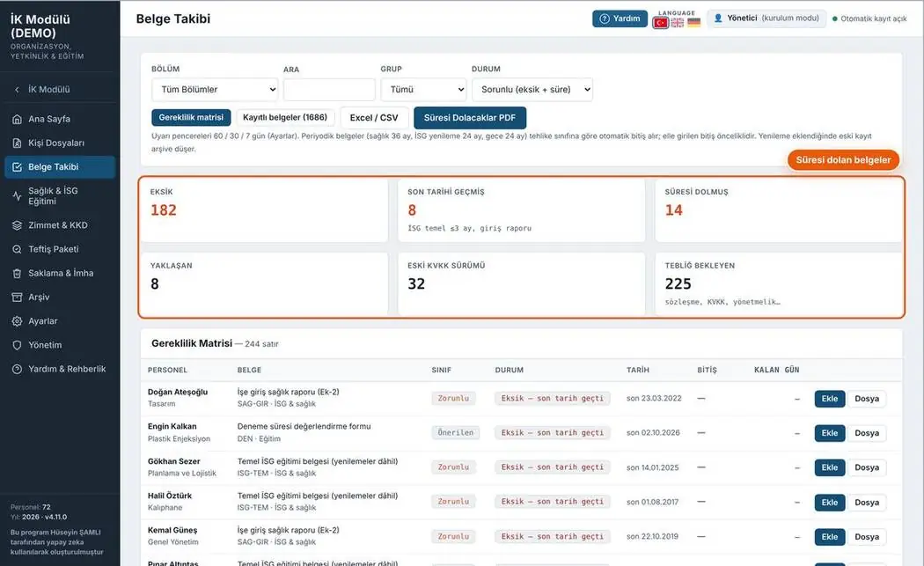Expand the Grup dropdown showing Tümü
Image resolution: width=924 pixels, height=566 pixels.
click(423, 90)
